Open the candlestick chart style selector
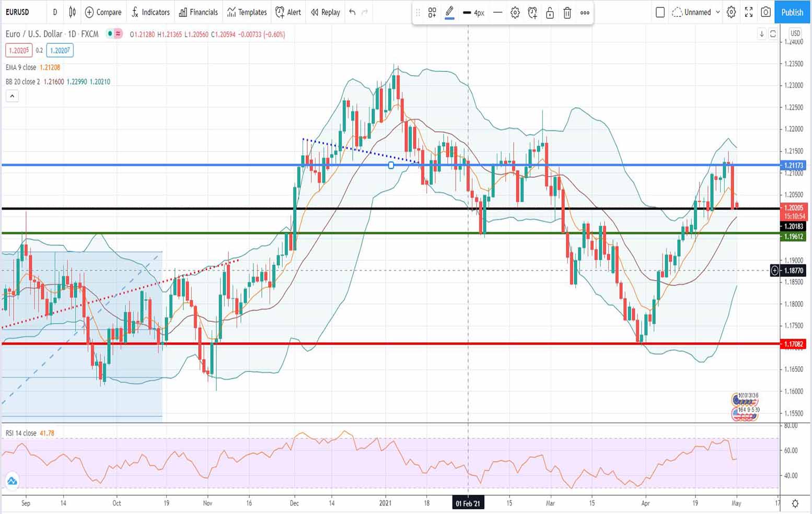 point(72,12)
